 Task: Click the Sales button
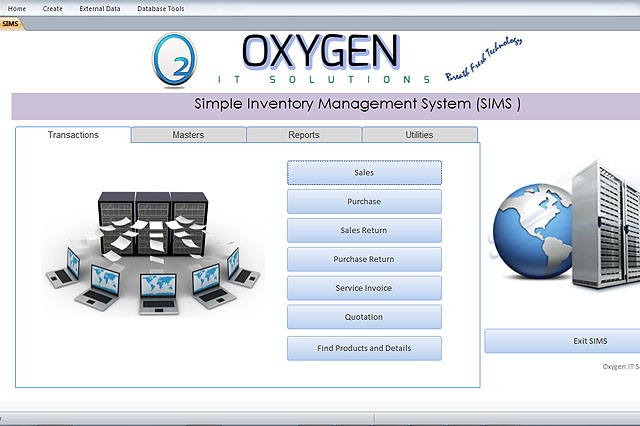pyautogui.click(x=364, y=173)
